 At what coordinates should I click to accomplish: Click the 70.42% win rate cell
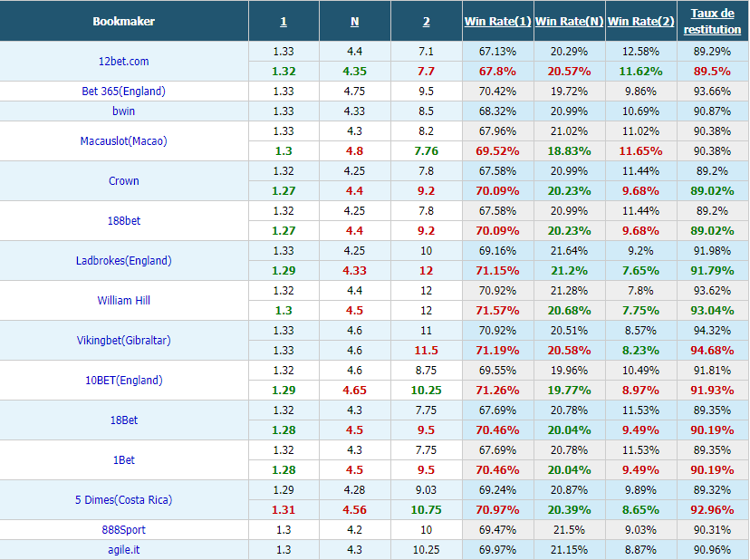498,91
